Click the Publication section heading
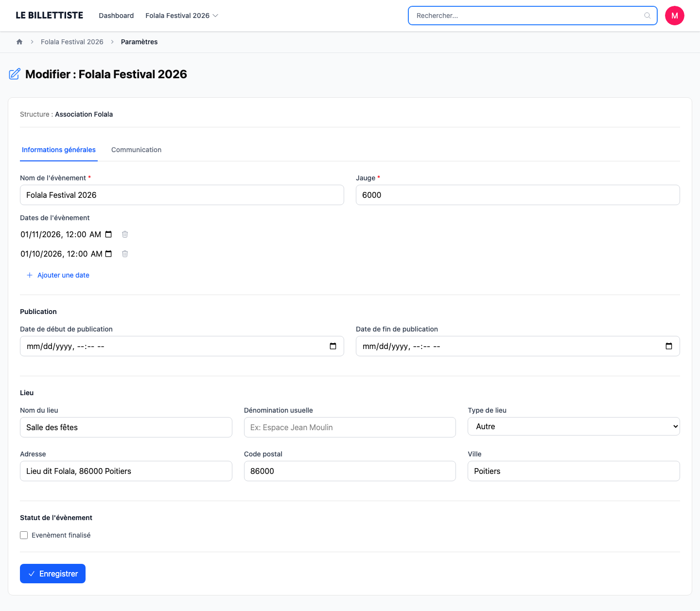Screen dimensions: 700x611 (x=38, y=312)
